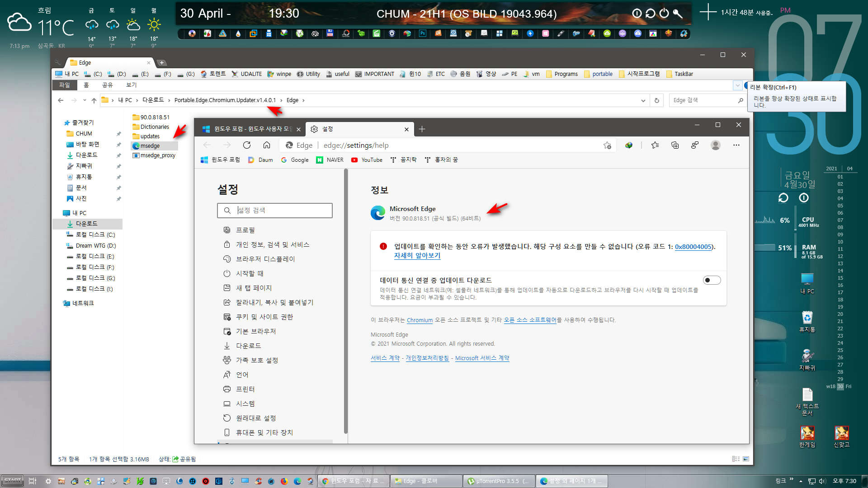Open a new Edge tab with plus
Viewport: 868px width, 488px height.
point(422,129)
